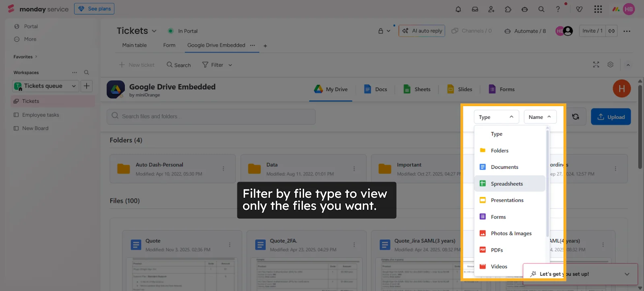Click the Upload button
The height and width of the screenshot is (291, 644).
point(611,117)
